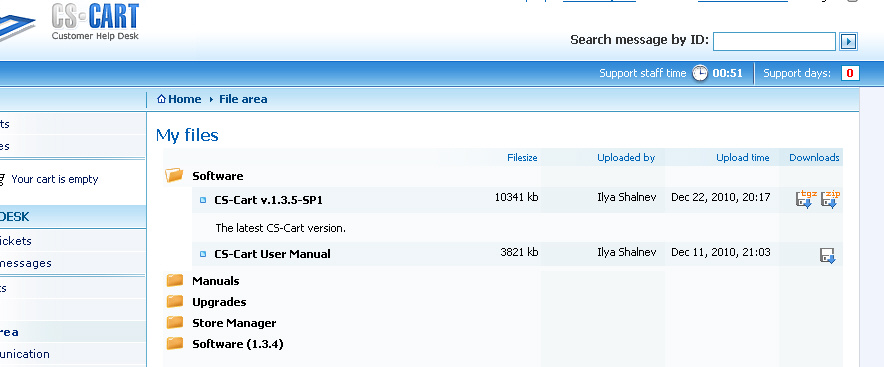The image size is (884, 367).
Task: Click the Store Manager folder icon
Action: tap(175, 322)
